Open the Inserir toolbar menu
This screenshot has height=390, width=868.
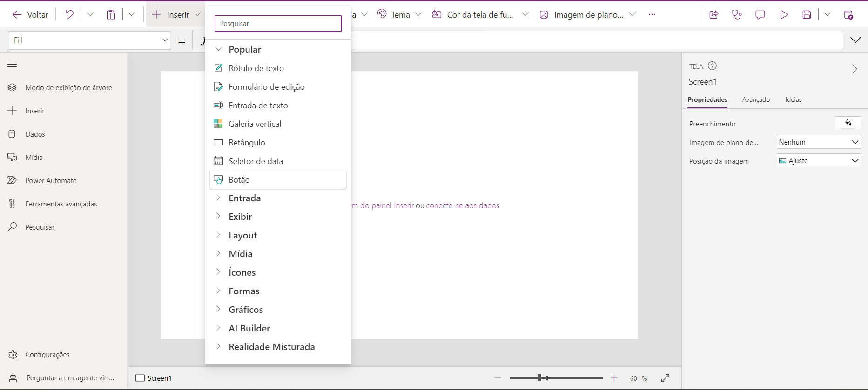pyautogui.click(x=176, y=15)
